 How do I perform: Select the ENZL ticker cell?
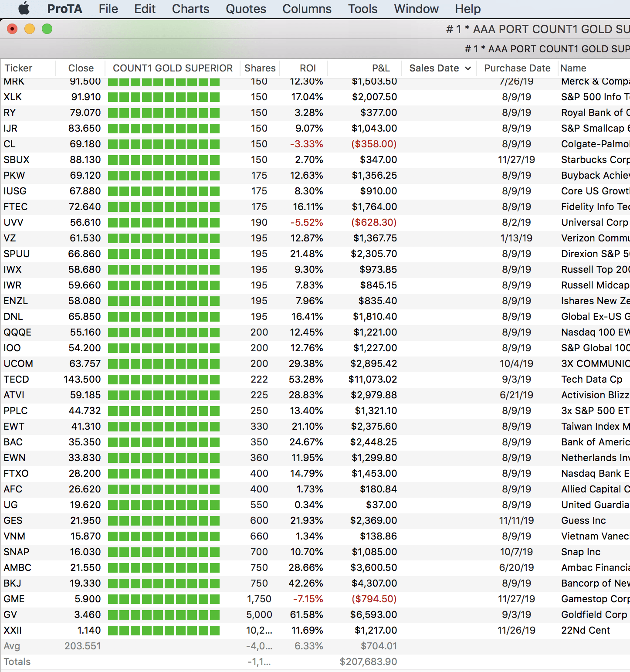(x=16, y=301)
